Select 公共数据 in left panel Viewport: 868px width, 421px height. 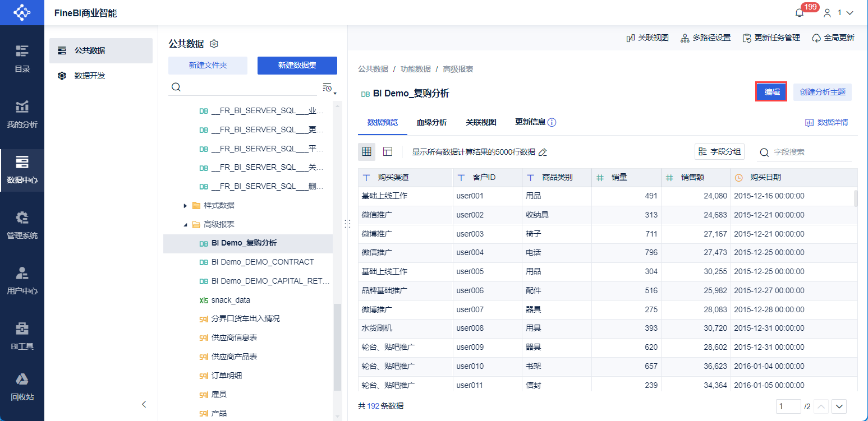pos(101,50)
